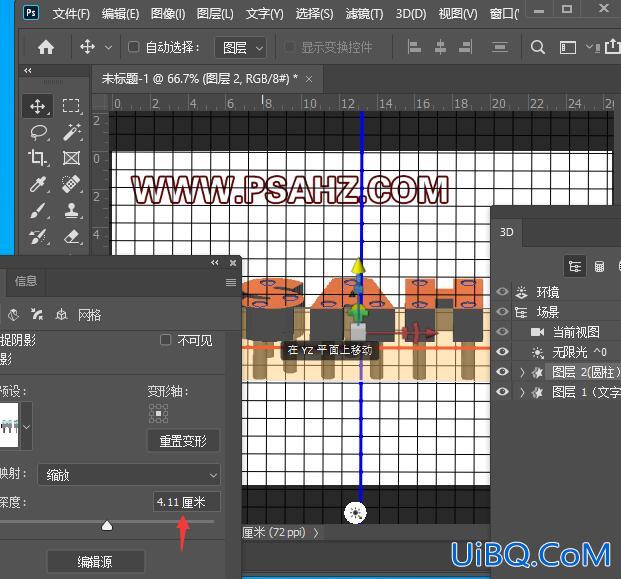Select the Magic Wand tool
This screenshot has height=579, width=621.
click(x=72, y=132)
